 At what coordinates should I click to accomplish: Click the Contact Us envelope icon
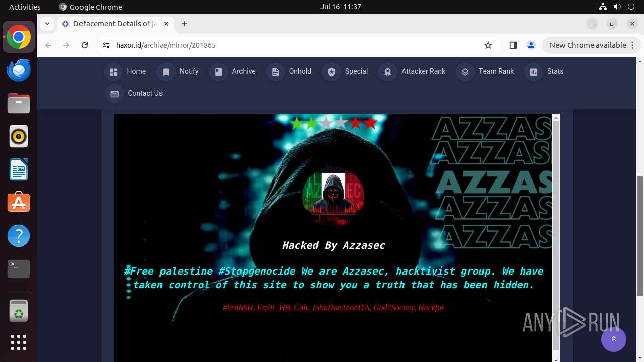tap(114, 94)
